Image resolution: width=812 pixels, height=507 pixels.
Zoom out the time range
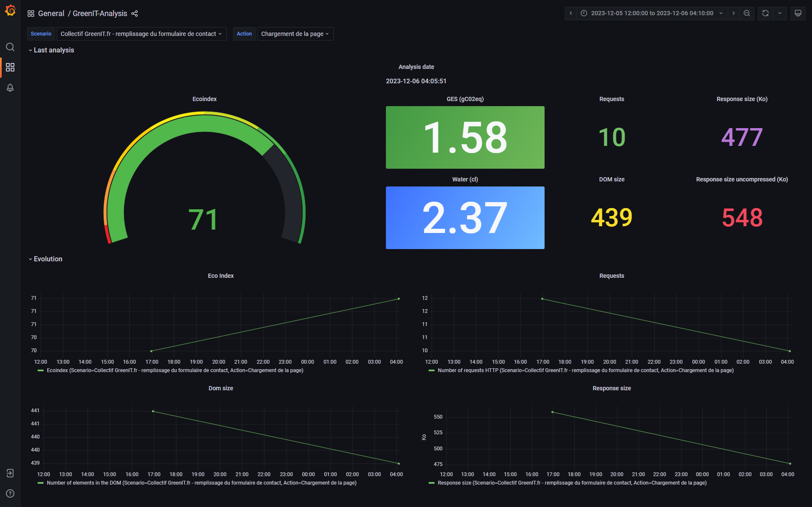pos(747,13)
